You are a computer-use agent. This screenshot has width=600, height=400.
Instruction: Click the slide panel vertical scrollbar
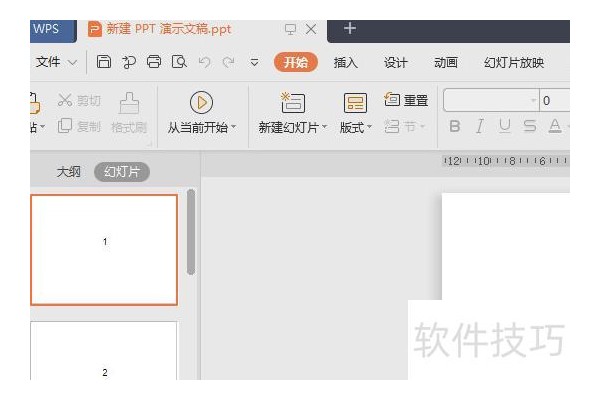click(191, 232)
